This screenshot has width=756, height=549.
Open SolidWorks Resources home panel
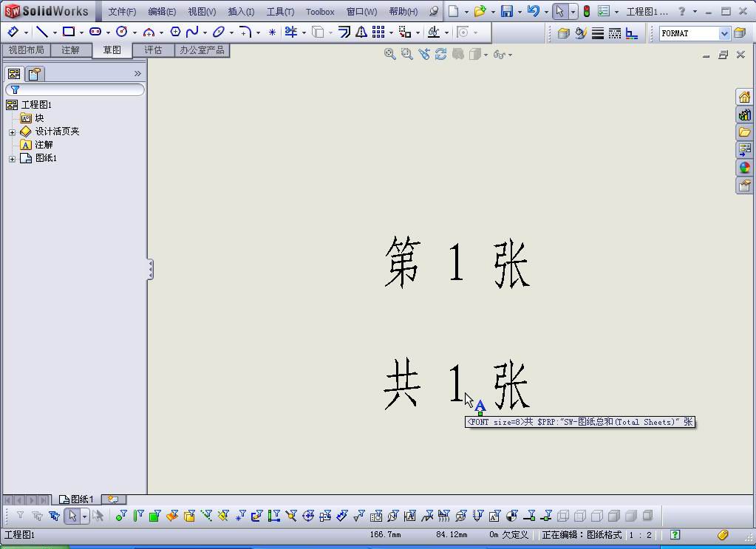click(x=744, y=98)
